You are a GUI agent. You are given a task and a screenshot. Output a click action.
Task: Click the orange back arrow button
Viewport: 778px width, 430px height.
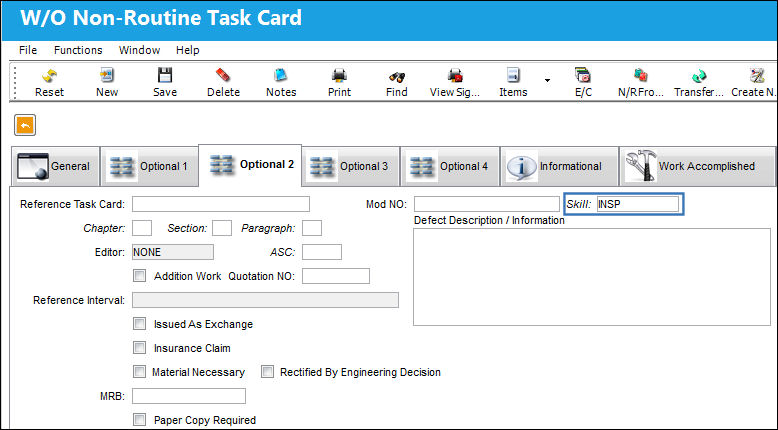click(x=25, y=125)
